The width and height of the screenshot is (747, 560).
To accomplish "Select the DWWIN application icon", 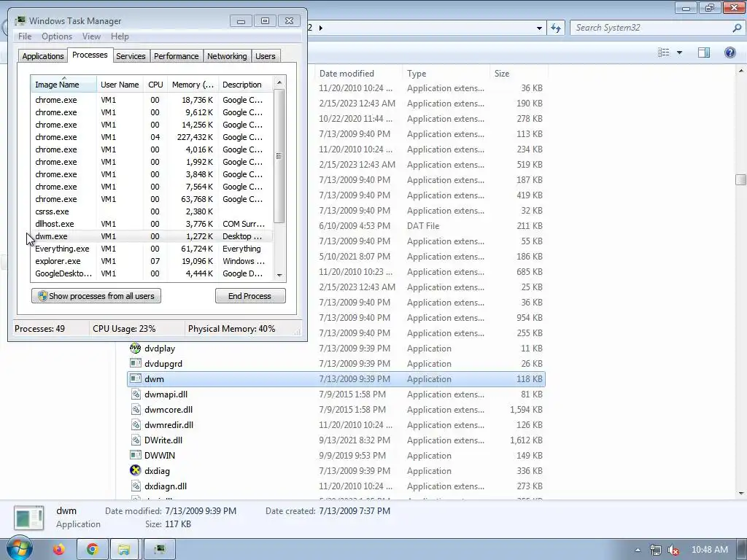I will pos(135,455).
